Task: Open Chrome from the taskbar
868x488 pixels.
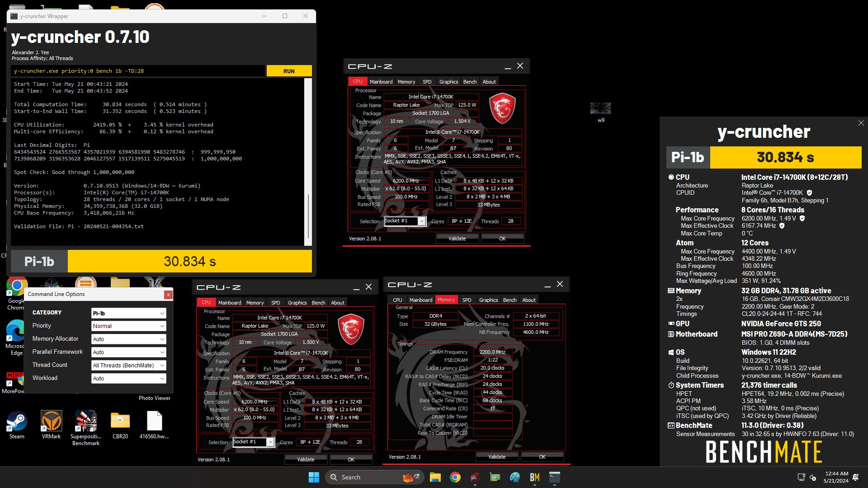Action: pos(455,477)
